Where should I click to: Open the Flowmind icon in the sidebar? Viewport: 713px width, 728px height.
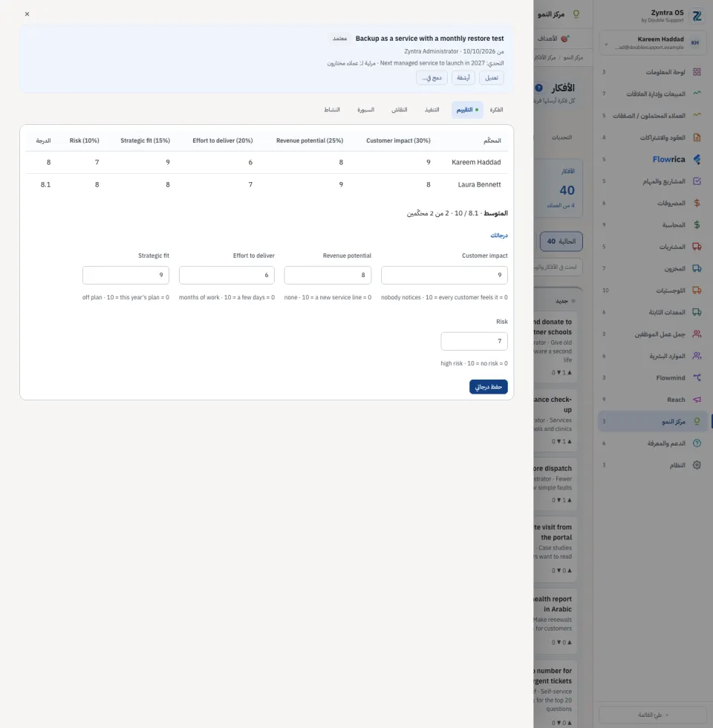[x=697, y=377]
